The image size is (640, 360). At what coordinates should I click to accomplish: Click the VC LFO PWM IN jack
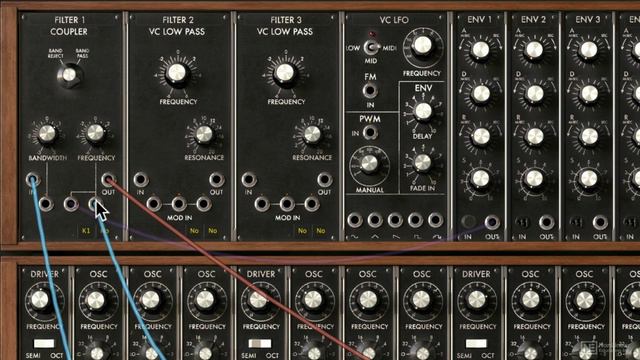click(x=370, y=132)
